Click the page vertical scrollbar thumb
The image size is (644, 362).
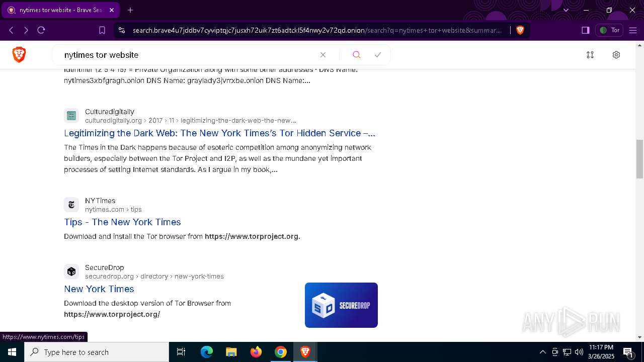click(x=639, y=159)
